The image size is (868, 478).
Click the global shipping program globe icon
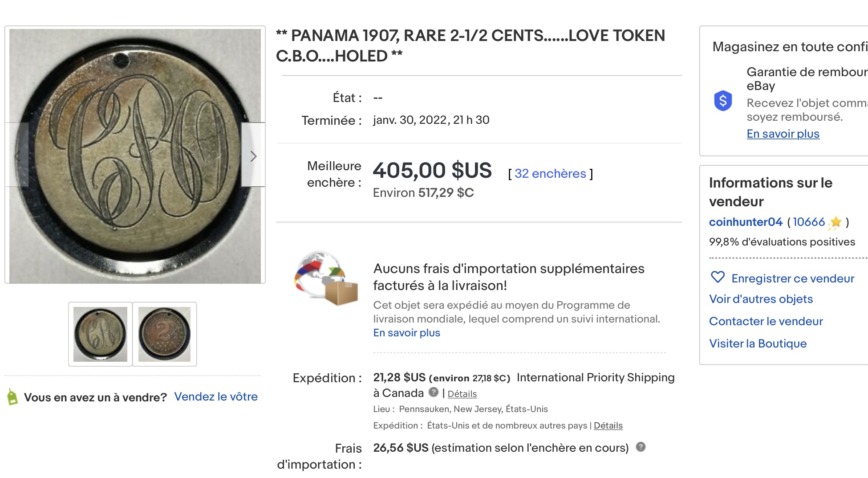(326, 278)
